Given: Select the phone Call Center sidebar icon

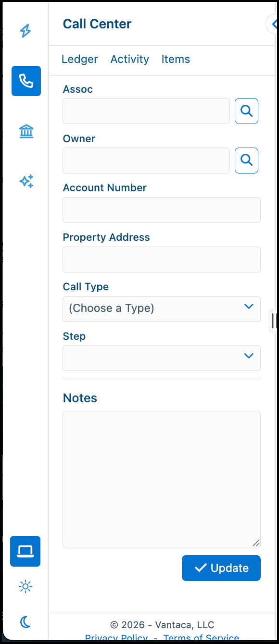Looking at the screenshot, I should (x=26, y=81).
